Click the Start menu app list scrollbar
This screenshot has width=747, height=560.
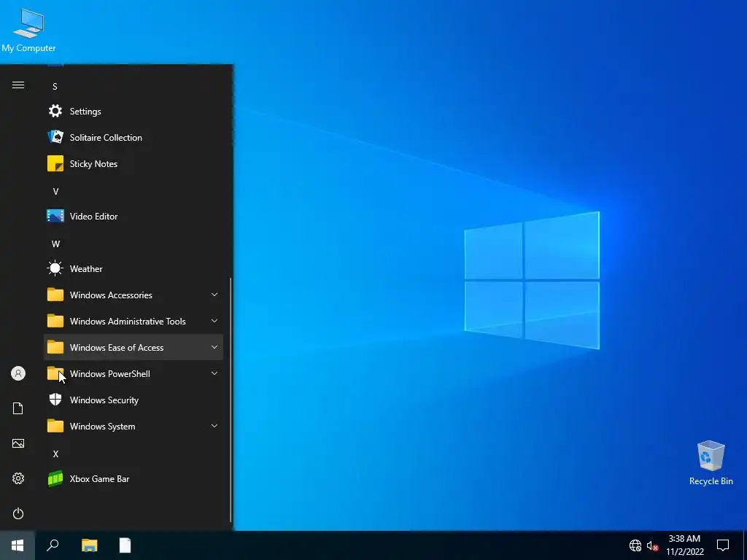(231, 400)
